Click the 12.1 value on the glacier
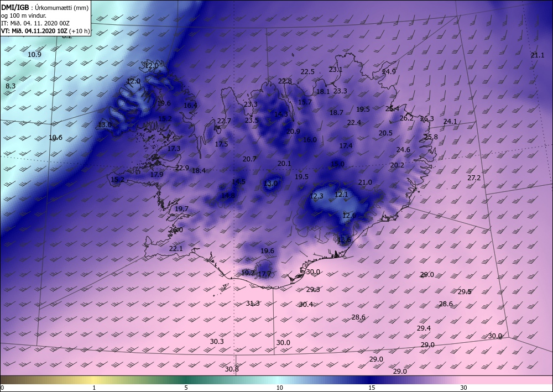 pos(341,195)
